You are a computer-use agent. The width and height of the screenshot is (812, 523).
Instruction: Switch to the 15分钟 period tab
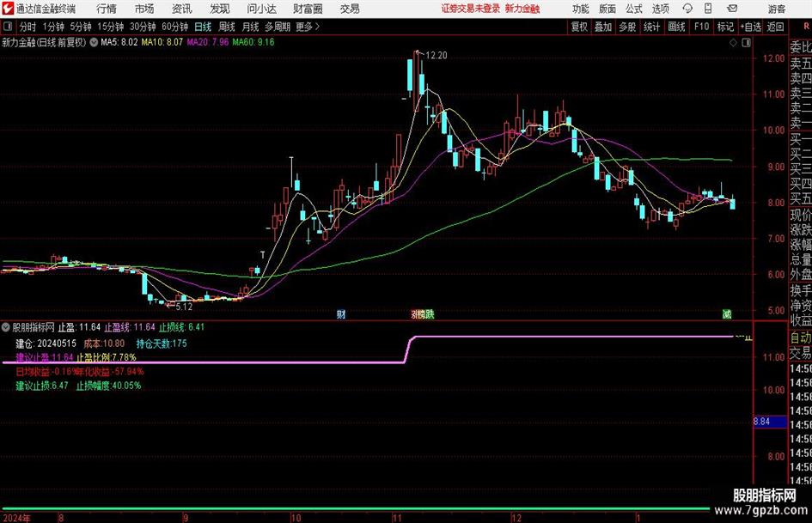[x=111, y=27]
